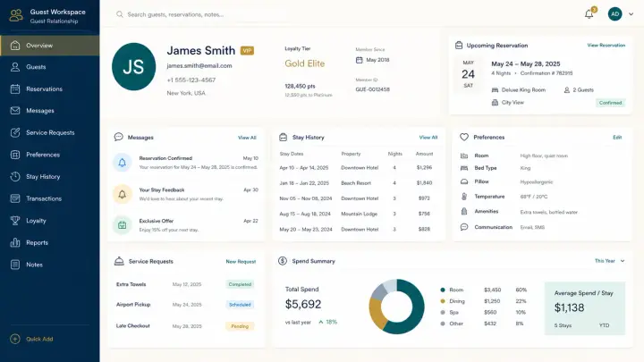Open the This Year period dropdown
The image size is (644, 362).
(x=609, y=261)
